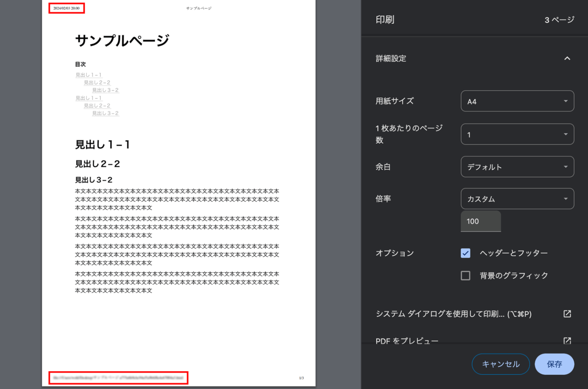Select システム ダイアログを使用して印刷 link text
The image size is (588, 389).
pos(453,314)
